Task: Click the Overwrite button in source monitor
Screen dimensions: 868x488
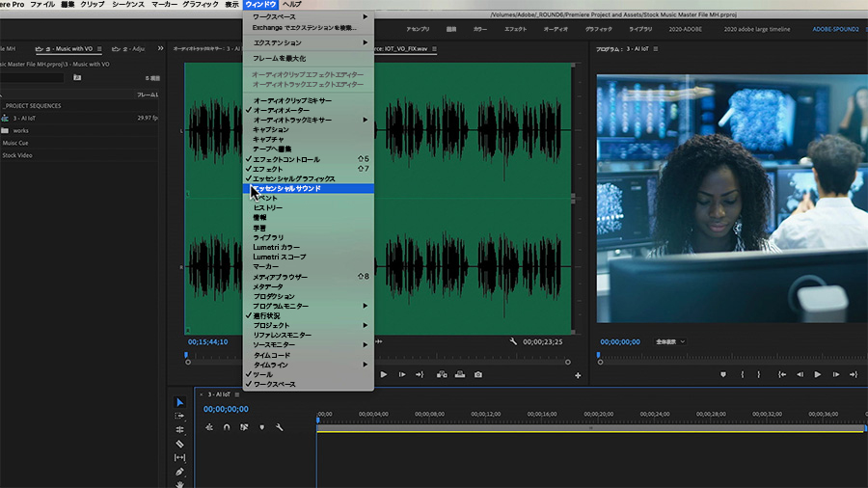Action: [459, 374]
